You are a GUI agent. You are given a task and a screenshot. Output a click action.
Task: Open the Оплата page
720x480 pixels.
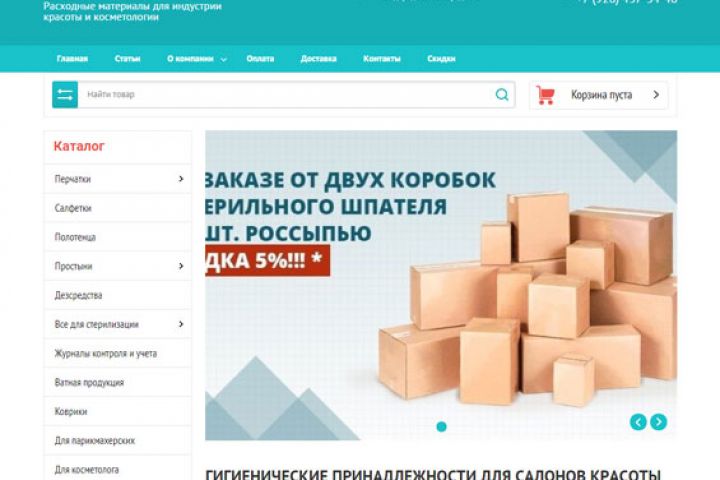coord(260,59)
